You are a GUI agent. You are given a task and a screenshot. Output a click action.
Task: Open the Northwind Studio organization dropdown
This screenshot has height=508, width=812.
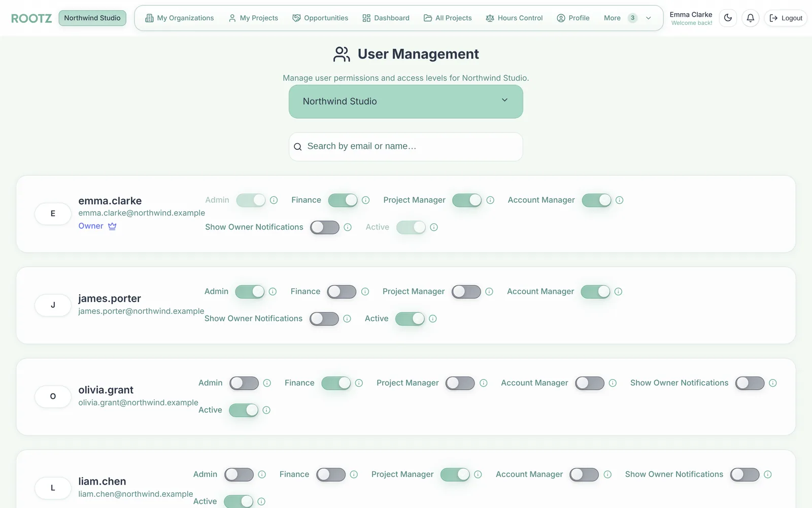click(x=406, y=102)
